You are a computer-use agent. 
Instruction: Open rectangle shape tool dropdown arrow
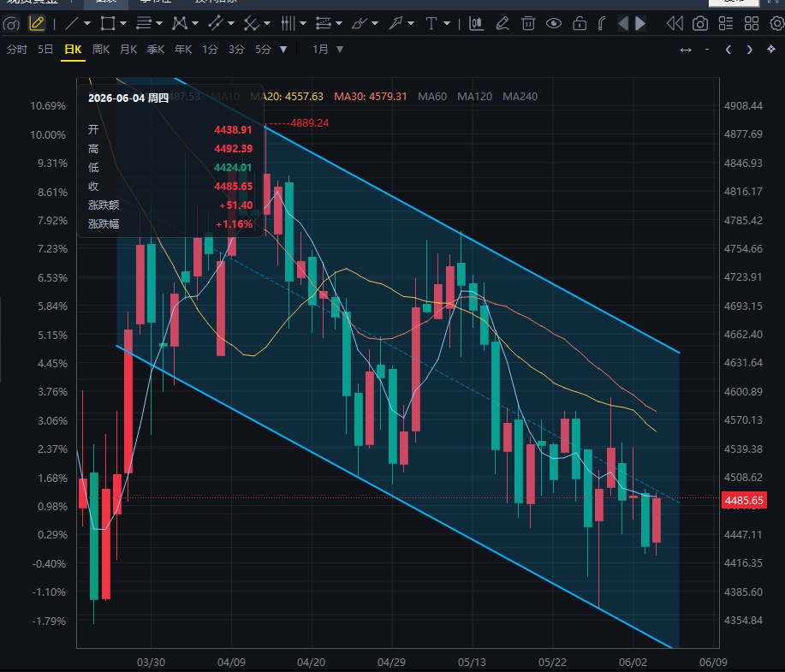tap(123, 23)
